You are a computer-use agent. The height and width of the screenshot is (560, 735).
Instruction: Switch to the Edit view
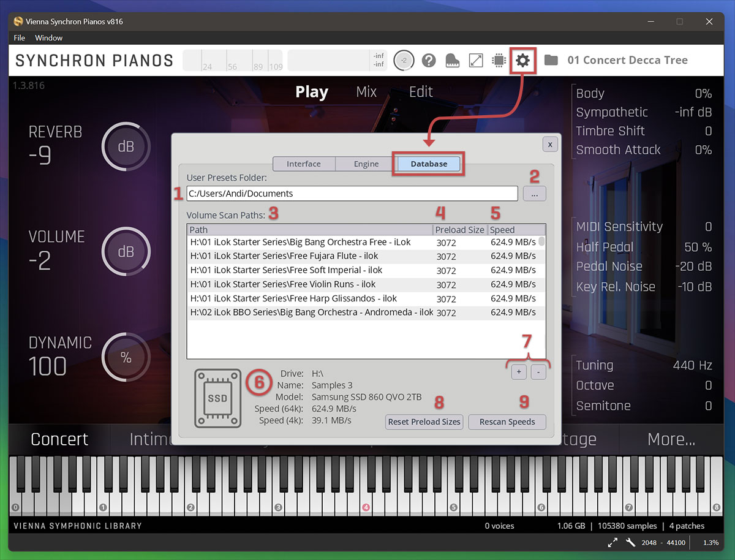point(421,92)
